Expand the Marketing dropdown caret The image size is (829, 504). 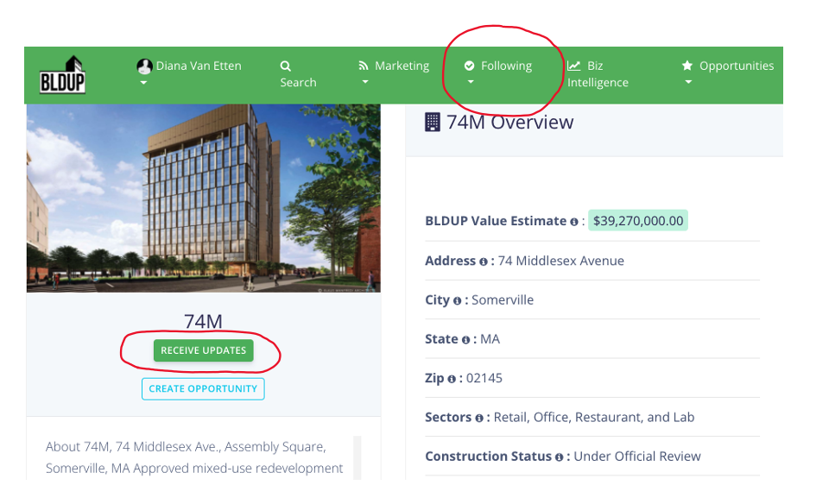(x=364, y=83)
